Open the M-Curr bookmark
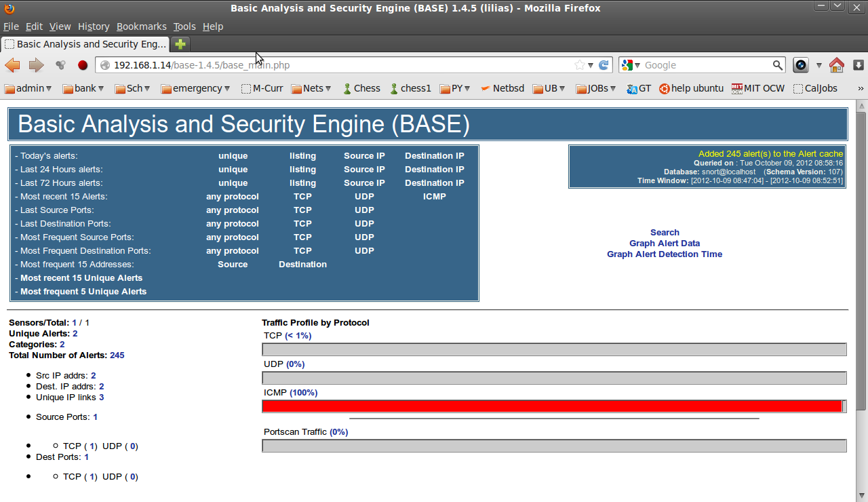Viewport: 868px width, 502px height. (x=262, y=88)
